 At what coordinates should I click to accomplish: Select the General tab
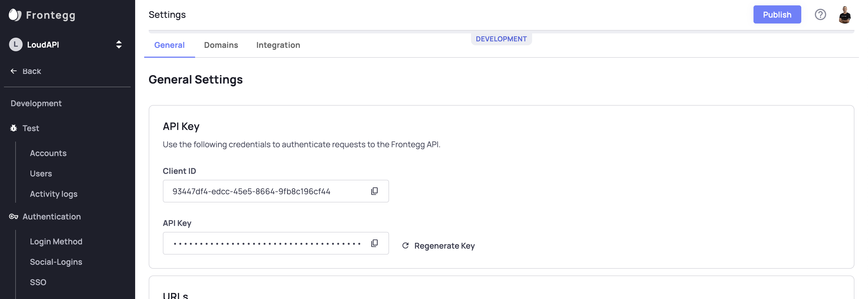click(x=169, y=45)
